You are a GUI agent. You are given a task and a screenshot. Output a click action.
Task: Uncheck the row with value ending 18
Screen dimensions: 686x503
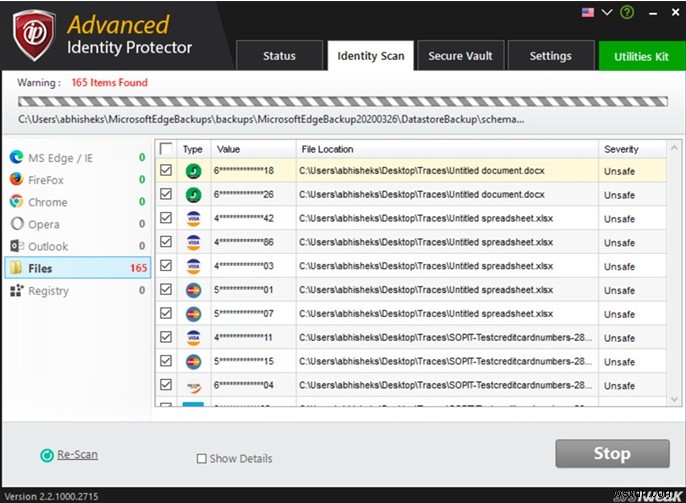166,170
